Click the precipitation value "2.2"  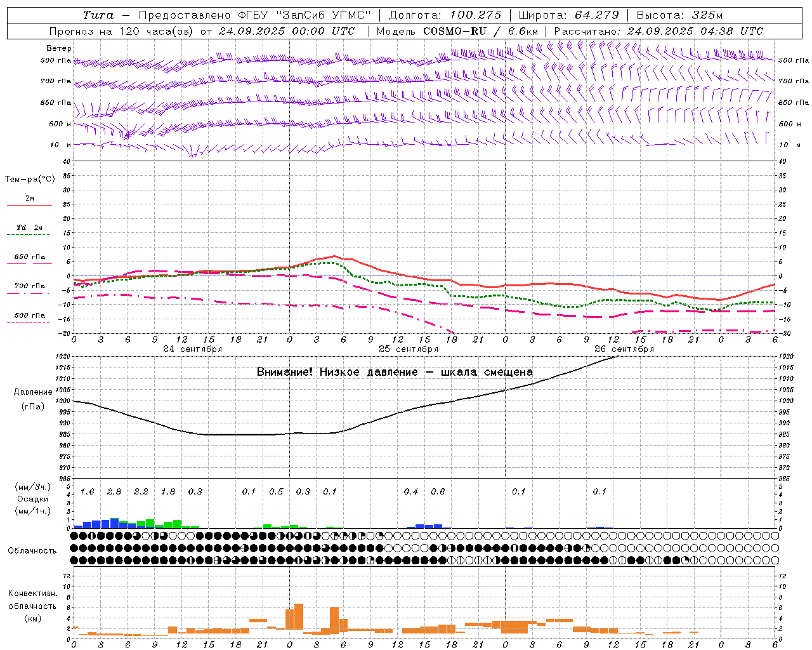(x=141, y=492)
